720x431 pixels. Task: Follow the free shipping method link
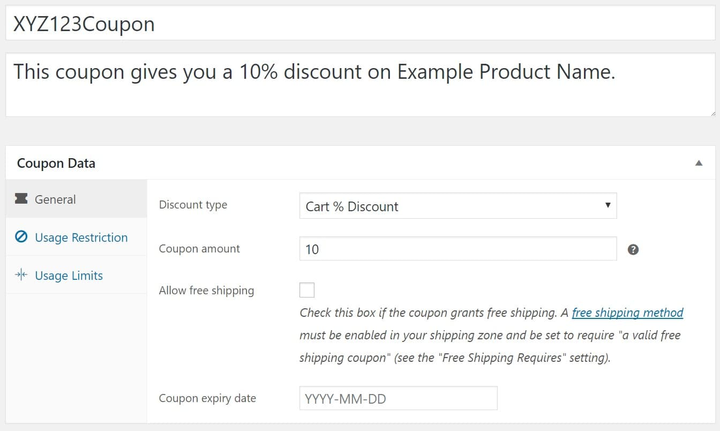(627, 313)
